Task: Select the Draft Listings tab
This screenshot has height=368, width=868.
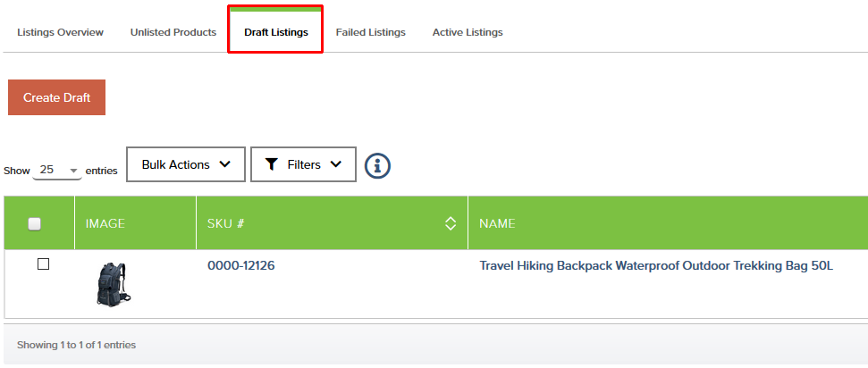Action: [x=275, y=32]
